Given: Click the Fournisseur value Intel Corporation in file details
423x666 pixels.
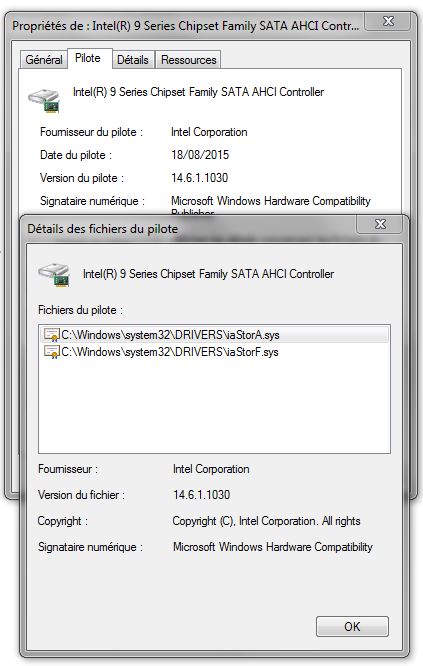Looking at the screenshot, I should pos(211,469).
